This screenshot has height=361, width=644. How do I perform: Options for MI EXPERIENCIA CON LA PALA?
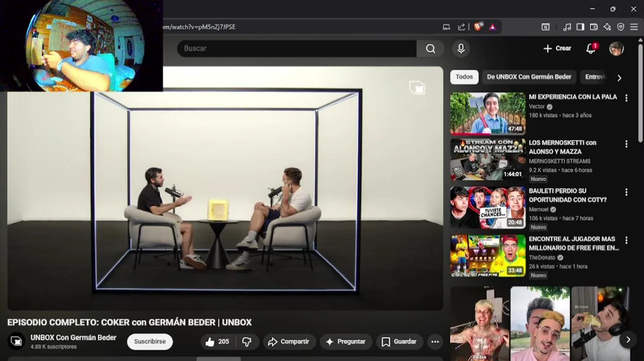(x=626, y=98)
